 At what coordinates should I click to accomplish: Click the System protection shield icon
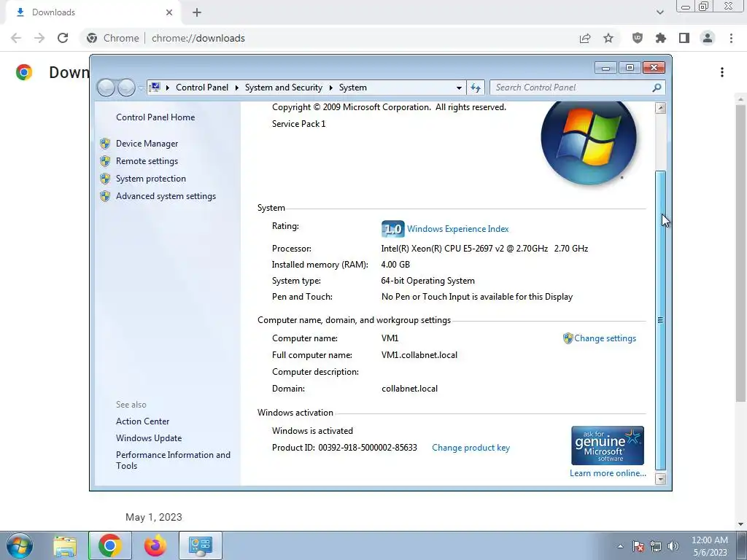tap(105, 179)
